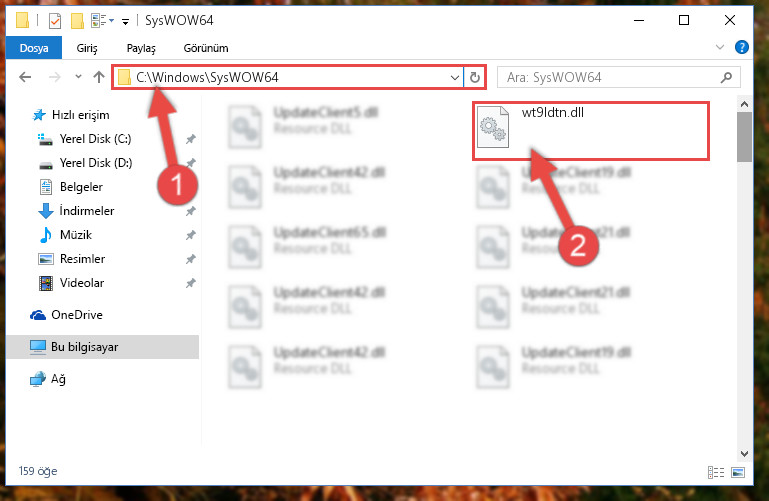Image resolution: width=769 pixels, height=501 pixels.
Task: Open the Paylaş ribbon tab
Action: [x=141, y=48]
